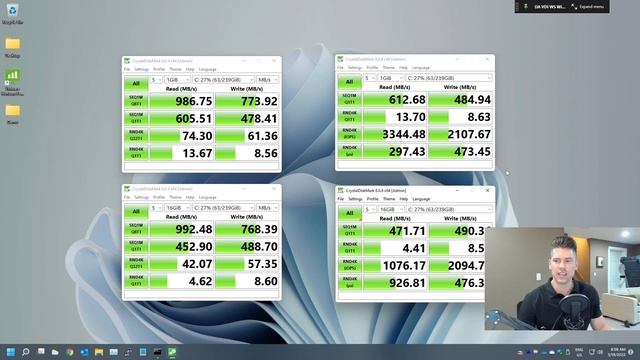Open the blue Outlook icon in taskbar
Image resolution: width=640 pixels, height=360 pixels.
tap(84, 352)
